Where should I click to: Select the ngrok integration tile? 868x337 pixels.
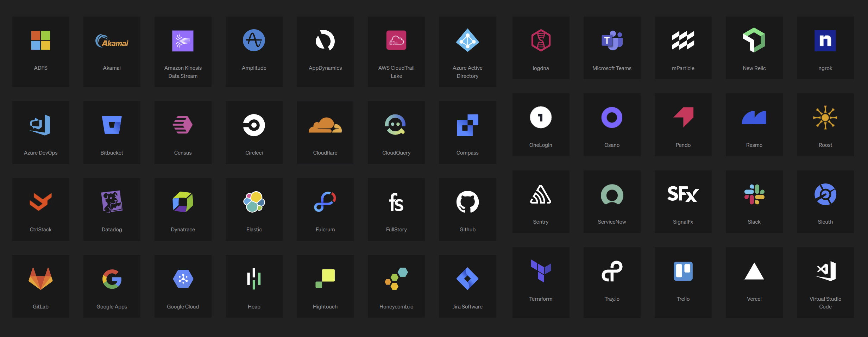(x=825, y=48)
